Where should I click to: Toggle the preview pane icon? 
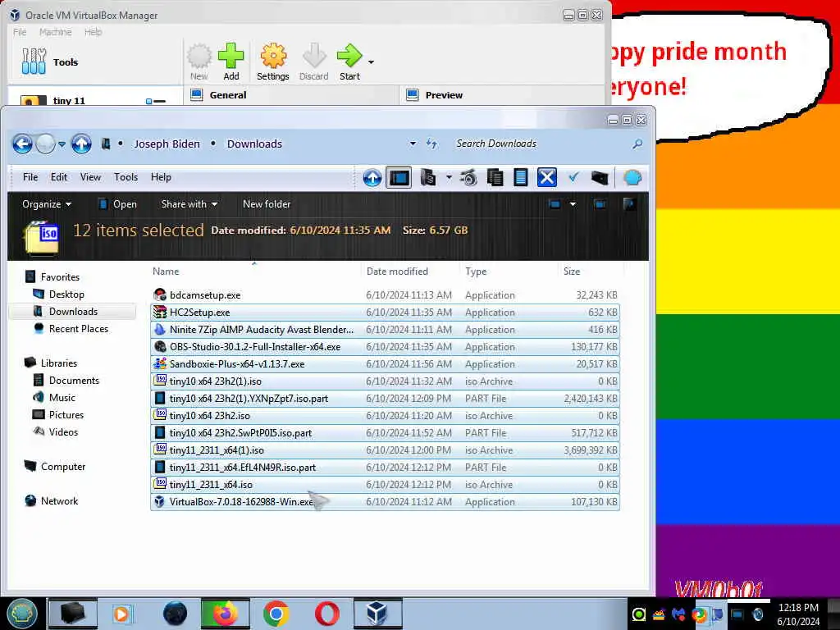(600, 204)
